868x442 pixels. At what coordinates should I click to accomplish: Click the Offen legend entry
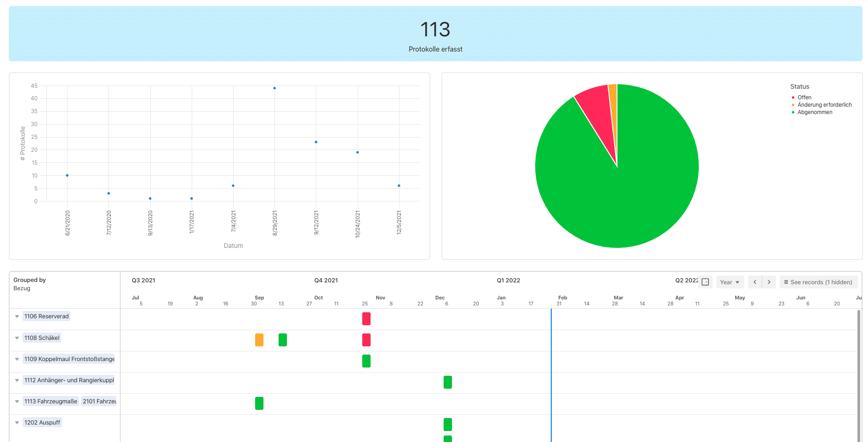801,98
